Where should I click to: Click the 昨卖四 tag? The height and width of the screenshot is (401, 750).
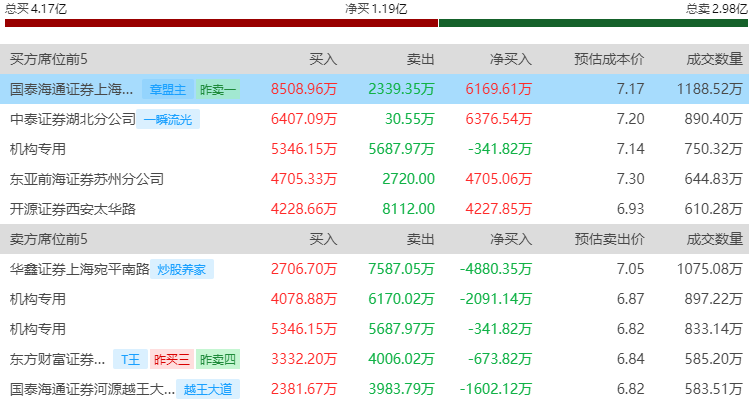(218, 359)
